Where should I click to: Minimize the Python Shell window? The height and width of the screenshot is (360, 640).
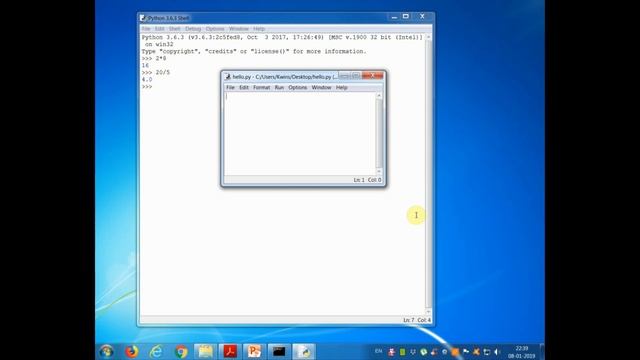[394, 17]
